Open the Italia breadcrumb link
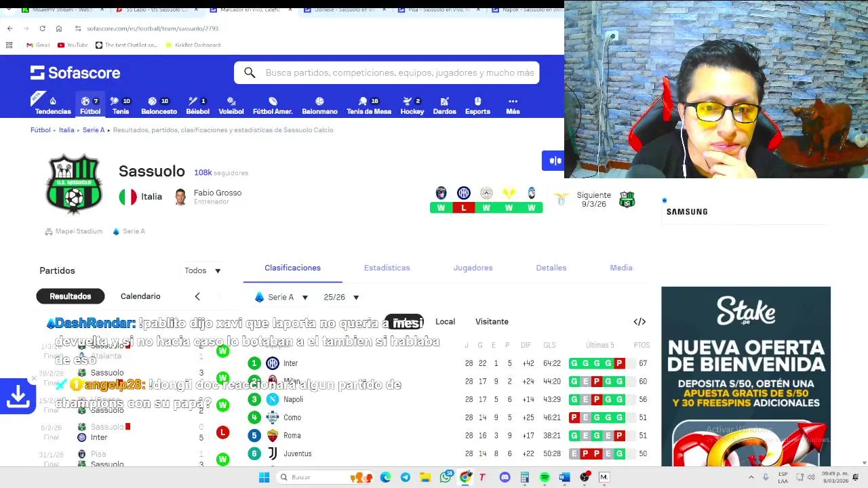 point(66,129)
